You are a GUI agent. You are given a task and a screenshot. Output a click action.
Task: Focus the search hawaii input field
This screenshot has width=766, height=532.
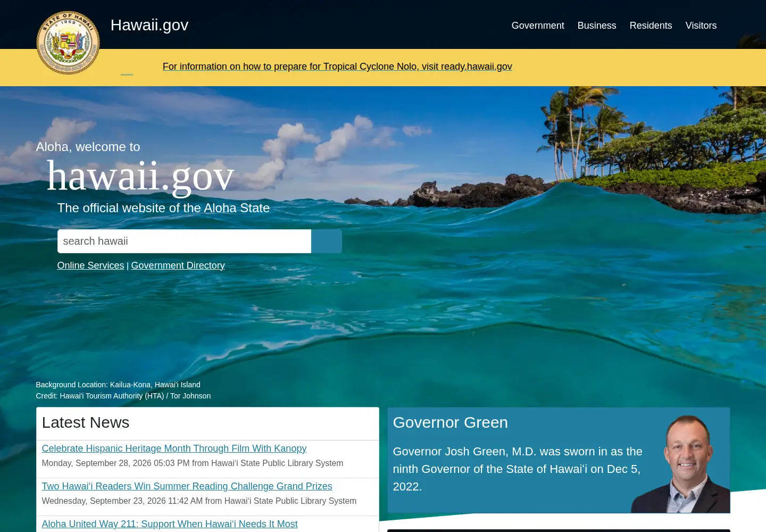pos(184,241)
